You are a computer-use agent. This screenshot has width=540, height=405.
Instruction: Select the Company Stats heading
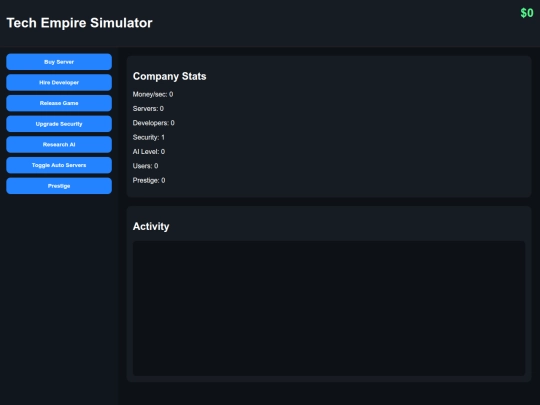169,76
